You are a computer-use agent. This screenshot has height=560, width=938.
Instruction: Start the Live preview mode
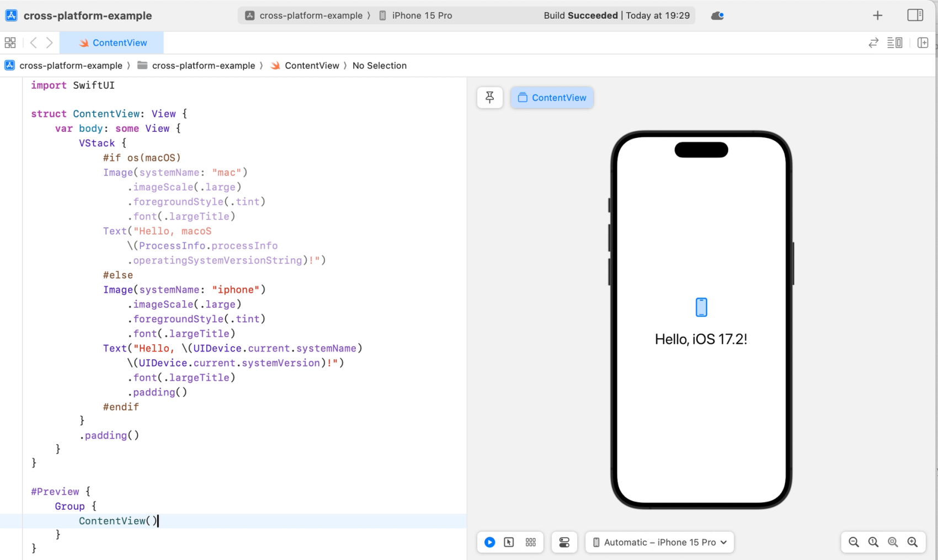click(x=489, y=542)
